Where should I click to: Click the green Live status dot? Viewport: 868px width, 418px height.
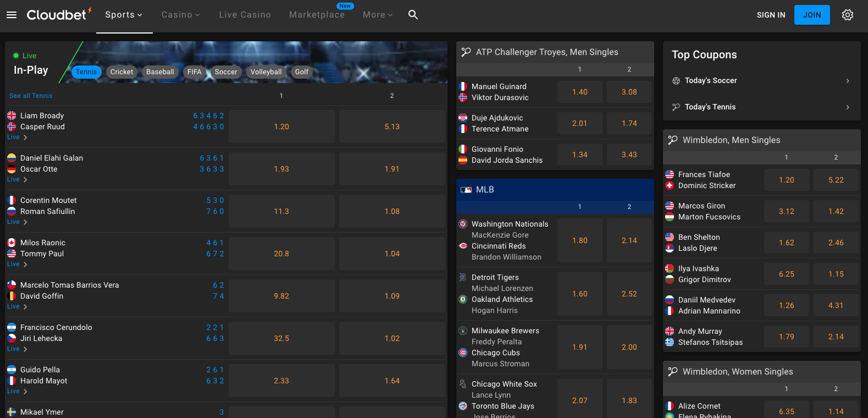pos(16,56)
